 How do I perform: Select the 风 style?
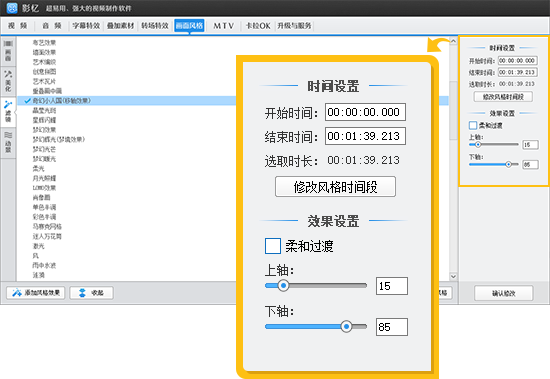[36, 256]
